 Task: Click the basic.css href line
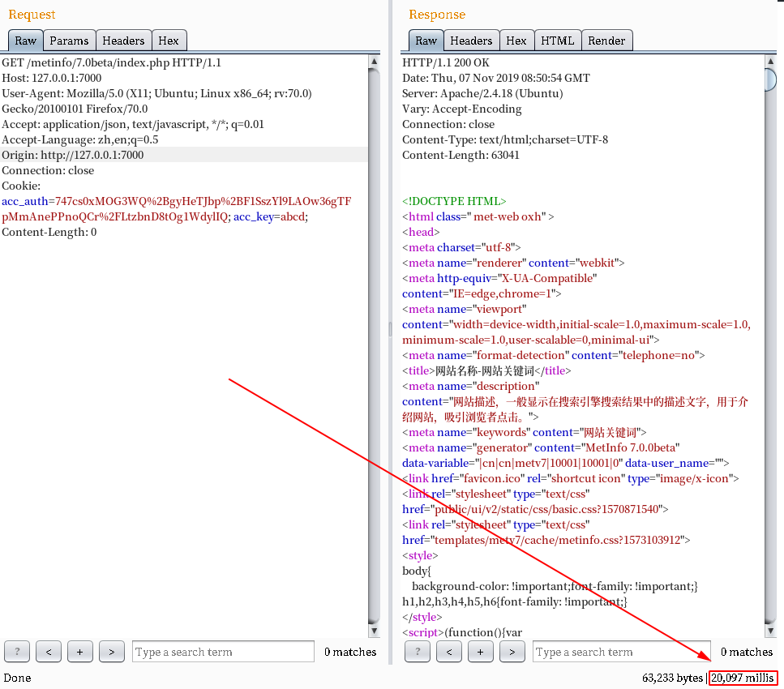pos(535,509)
